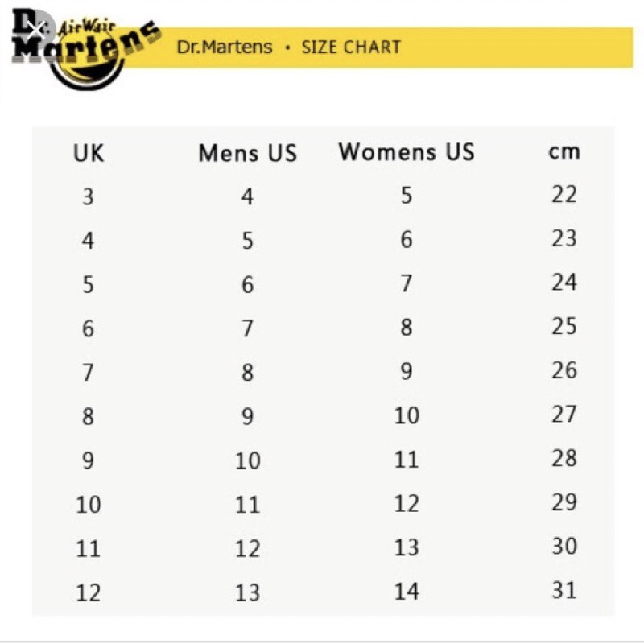Click Mens US size 13
The width and height of the screenshot is (644, 644).
247,593
